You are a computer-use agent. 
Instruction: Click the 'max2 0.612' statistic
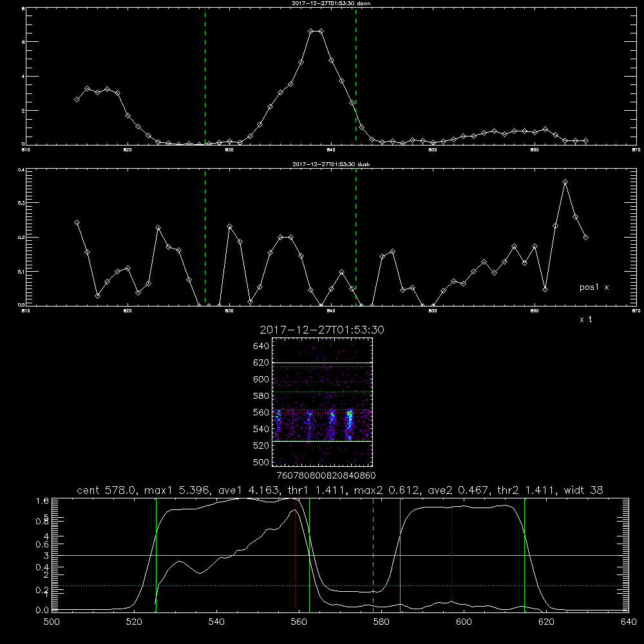pos(388,490)
